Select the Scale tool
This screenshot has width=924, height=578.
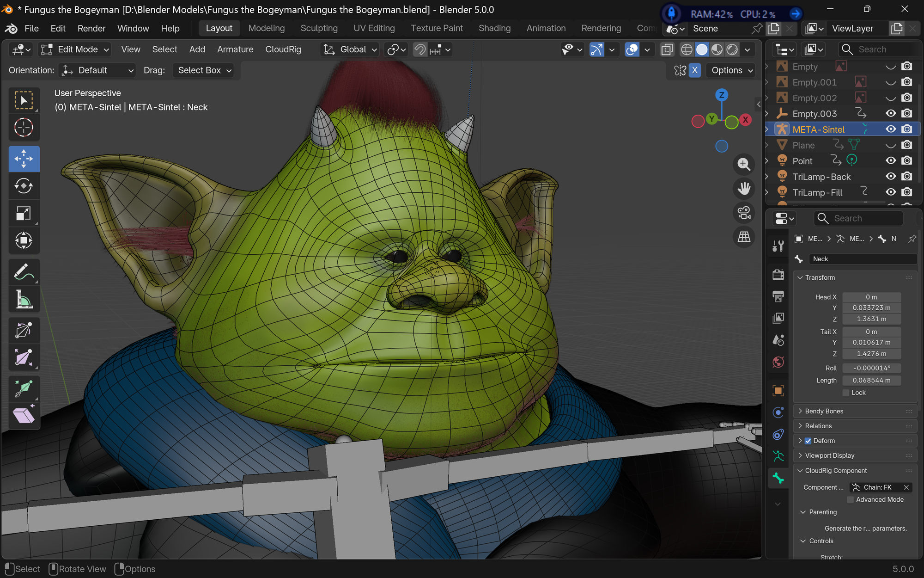[x=24, y=213]
